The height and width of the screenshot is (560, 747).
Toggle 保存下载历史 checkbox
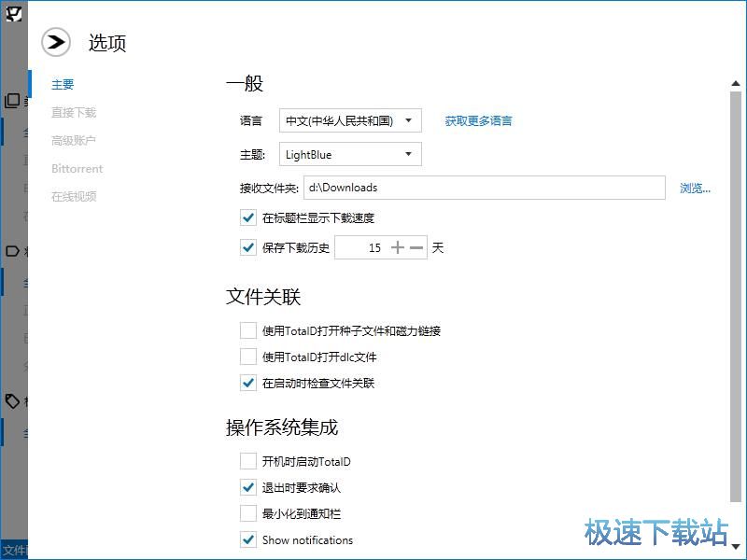(x=248, y=247)
